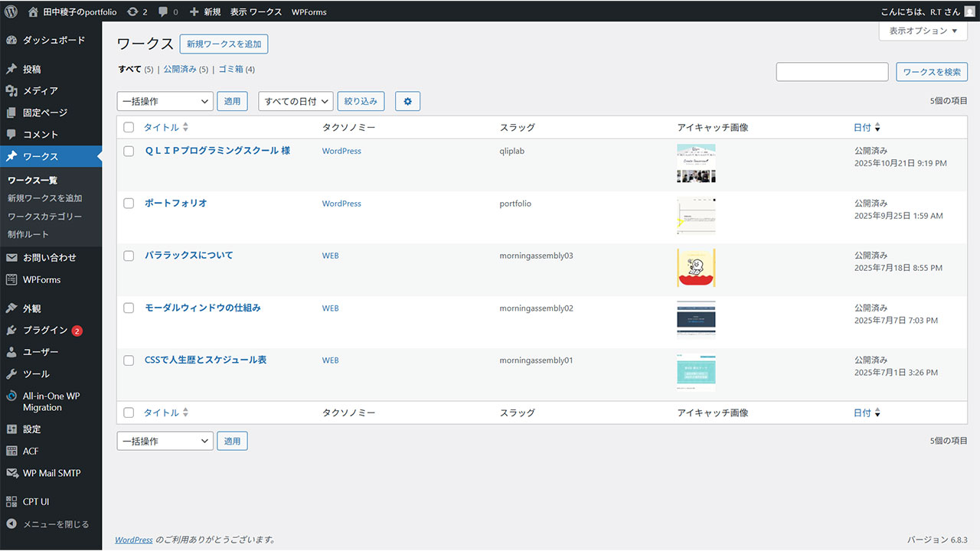Switch to the ゴミ箱 trash filter

tap(230, 69)
